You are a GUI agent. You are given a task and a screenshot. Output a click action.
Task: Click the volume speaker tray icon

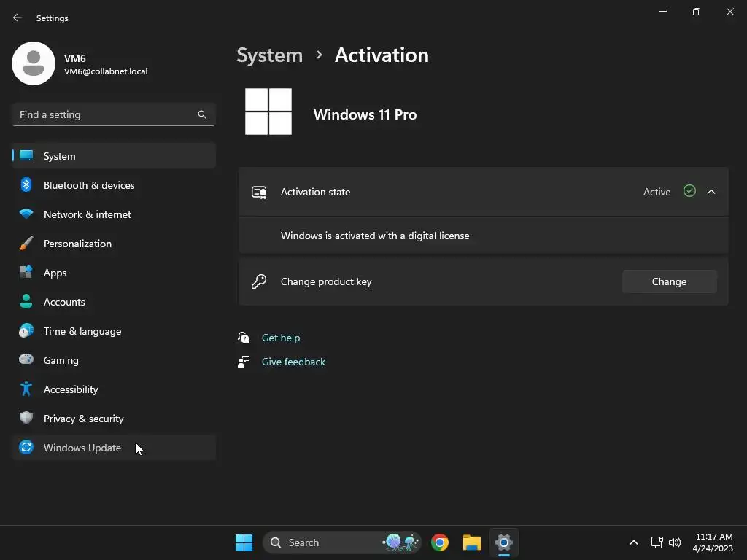[675, 542]
